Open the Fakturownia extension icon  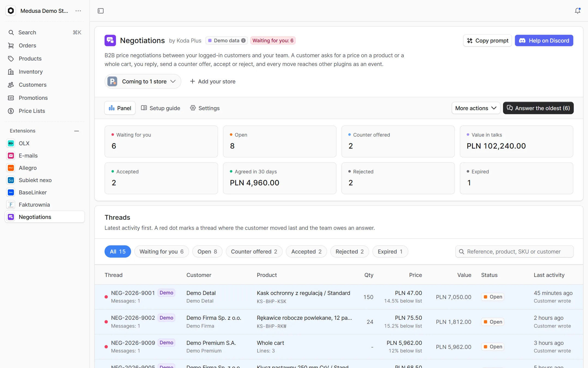tap(11, 205)
